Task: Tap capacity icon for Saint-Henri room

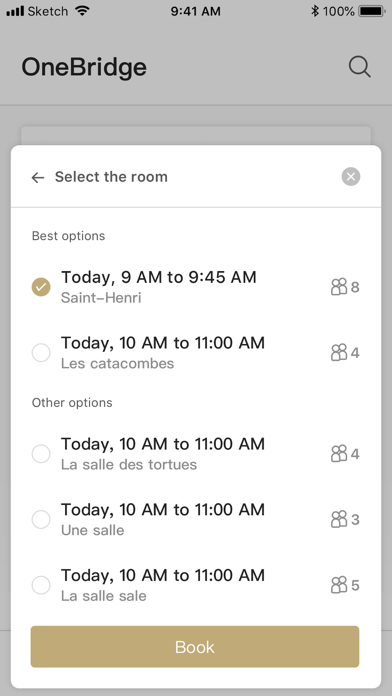Action: click(x=339, y=287)
